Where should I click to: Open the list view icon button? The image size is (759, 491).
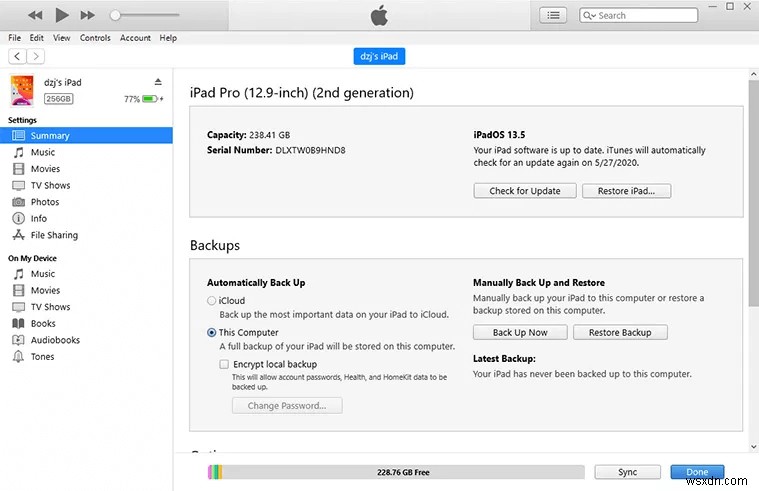coord(553,15)
